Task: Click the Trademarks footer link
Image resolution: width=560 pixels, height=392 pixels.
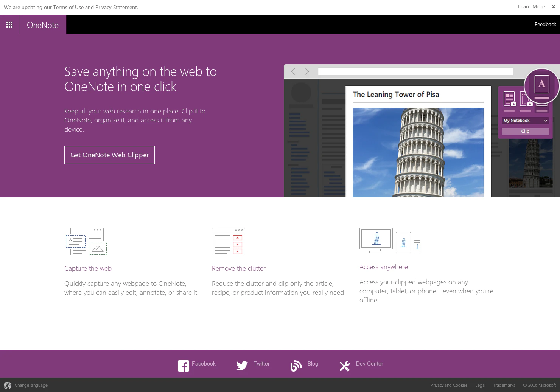Action: (504, 385)
